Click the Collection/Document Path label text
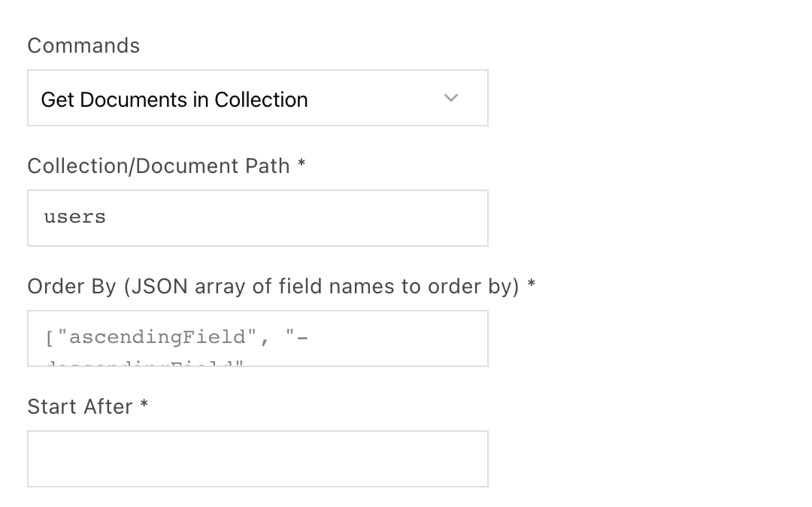The image size is (812, 507). (159, 166)
